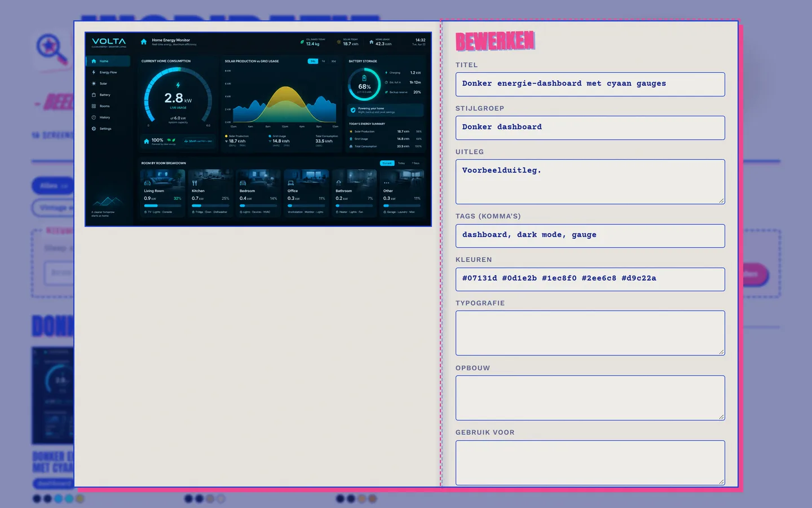
Task: Click the resize grip of the Opbouw box
Action: click(x=721, y=417)
